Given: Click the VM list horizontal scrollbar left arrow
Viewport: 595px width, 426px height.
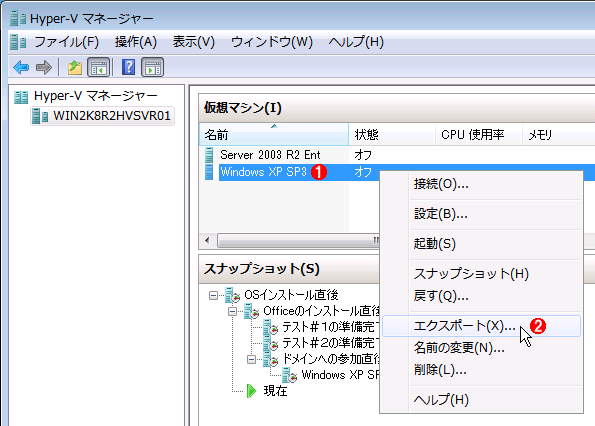Looking at the screenshot, I should [x=207, y=240].
